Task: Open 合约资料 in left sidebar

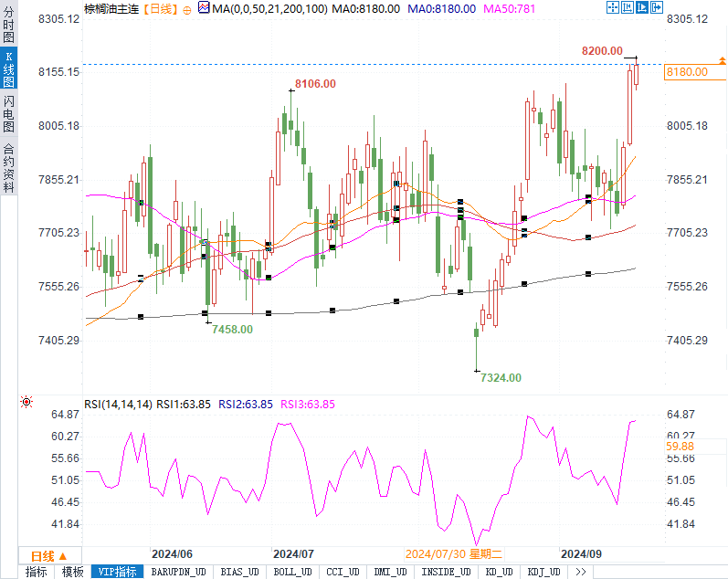Action: coord(8,168)
